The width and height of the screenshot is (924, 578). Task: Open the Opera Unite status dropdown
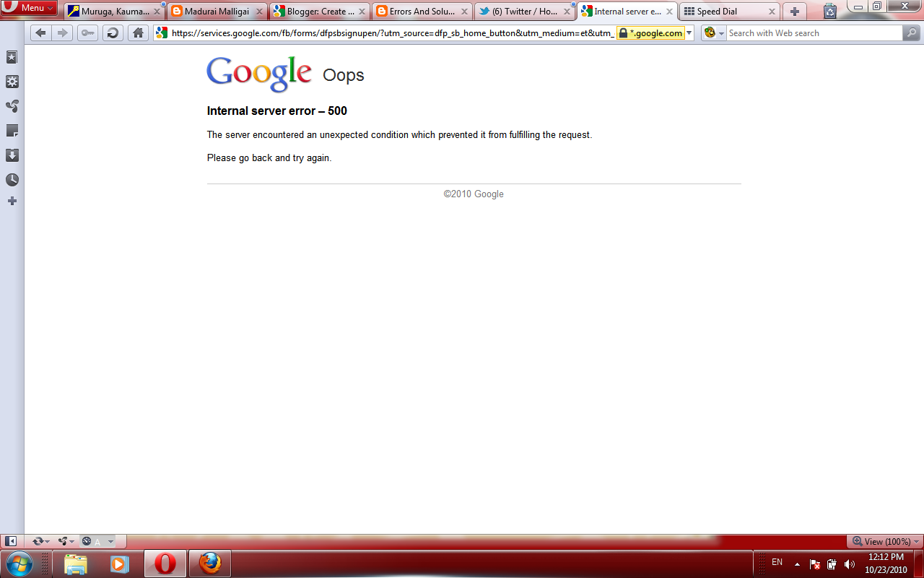(x=66, y=541)
